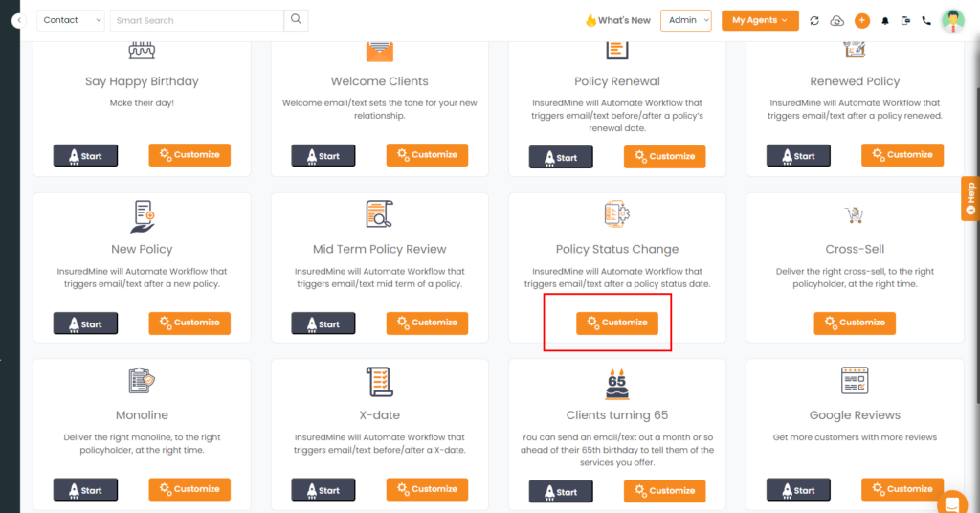Open the Admin dropdown selector
The height and width of the screenshot is (513, 980).
(x=685, y=20)
